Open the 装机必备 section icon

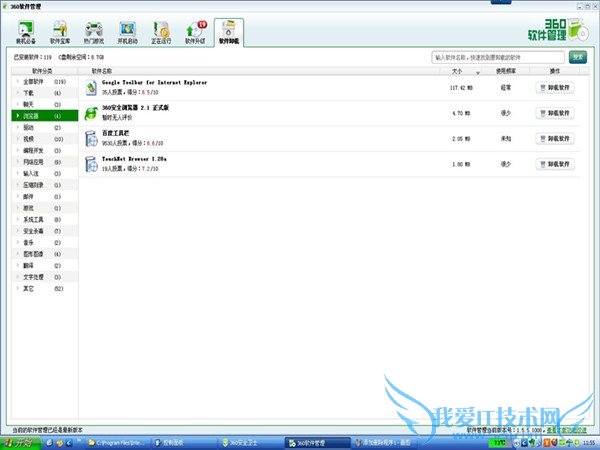tap(26, 32)
